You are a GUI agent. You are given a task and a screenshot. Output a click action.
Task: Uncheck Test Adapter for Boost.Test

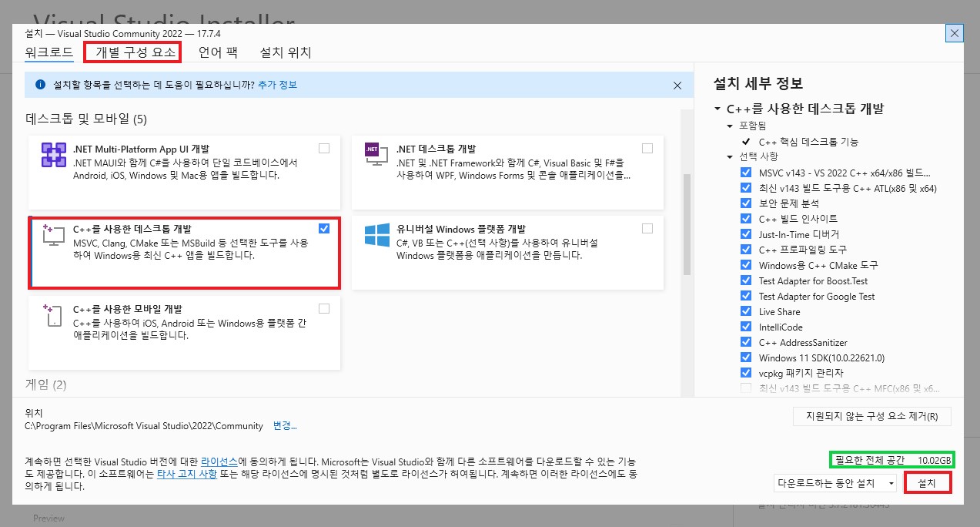tap(746, 280)
